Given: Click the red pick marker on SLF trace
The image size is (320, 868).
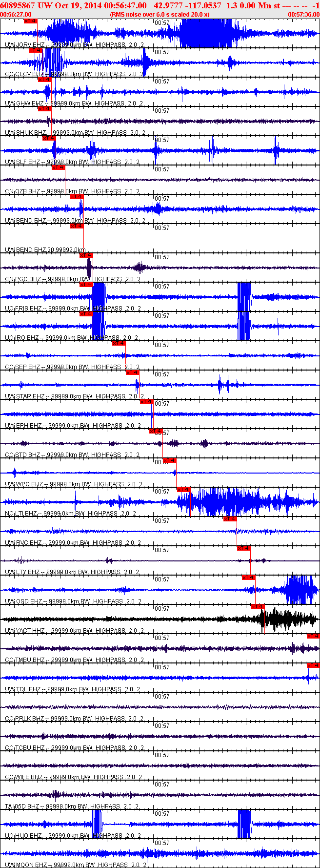Looking at the screenshot, I should click(x=49, y=138).
